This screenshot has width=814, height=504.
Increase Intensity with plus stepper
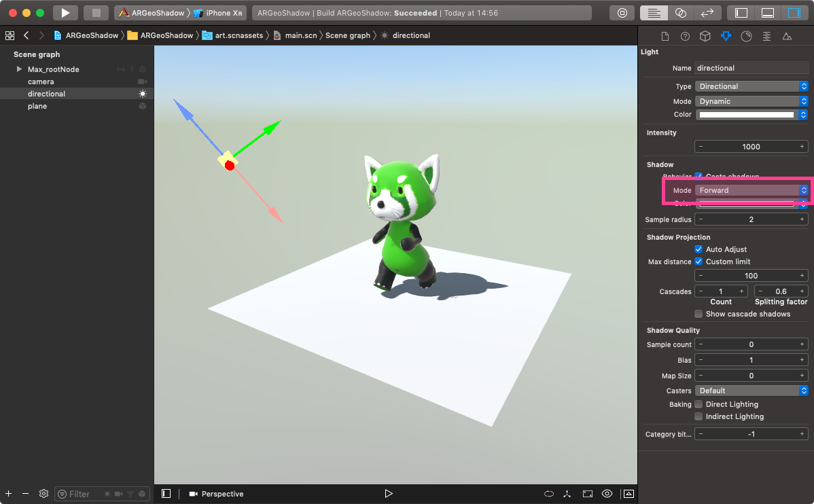(x=802, y=147)
